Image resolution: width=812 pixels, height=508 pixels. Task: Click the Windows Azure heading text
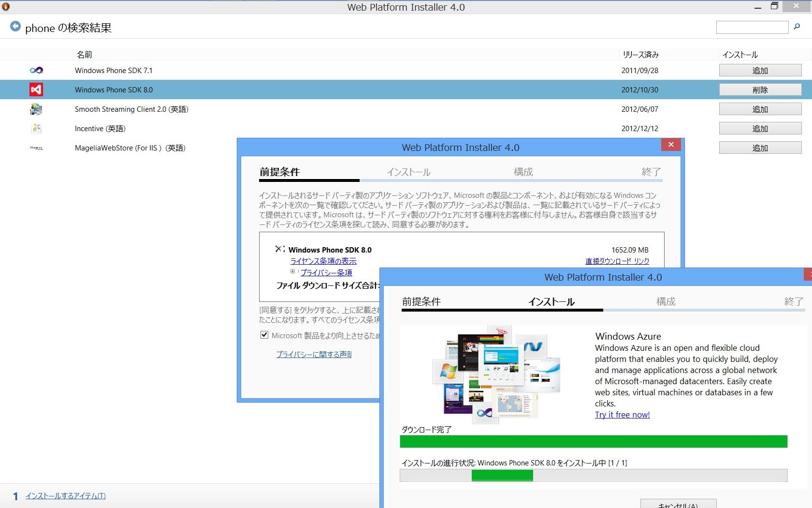click(628, 336)
